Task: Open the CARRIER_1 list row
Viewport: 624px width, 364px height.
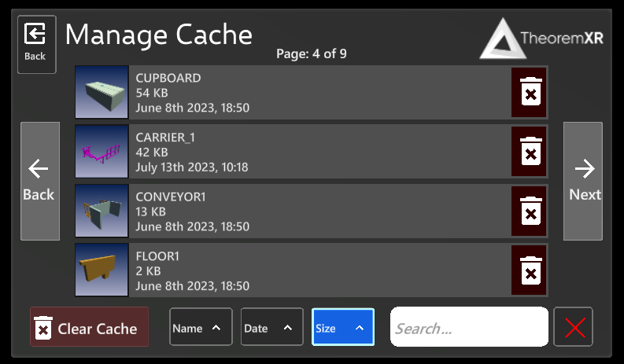Action: 315,151
